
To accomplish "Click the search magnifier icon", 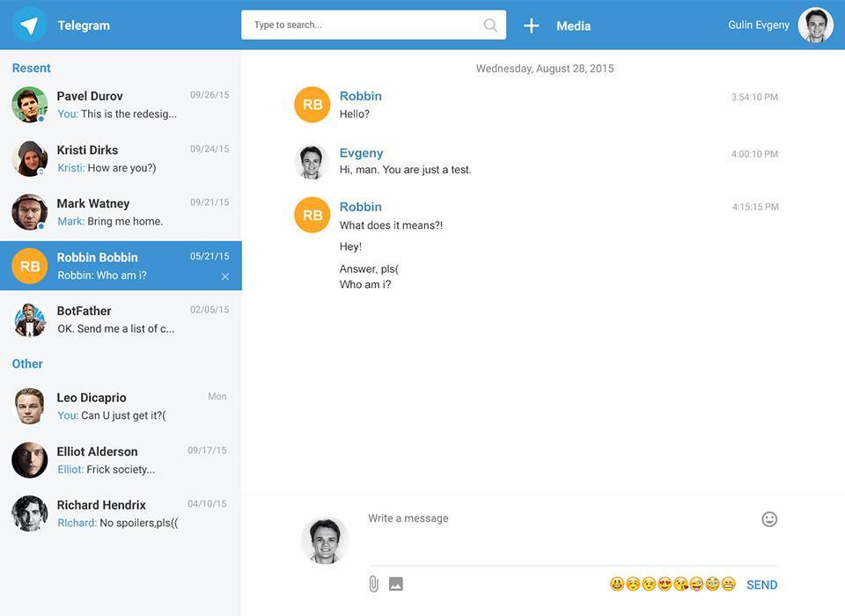I will click(490, 26).
